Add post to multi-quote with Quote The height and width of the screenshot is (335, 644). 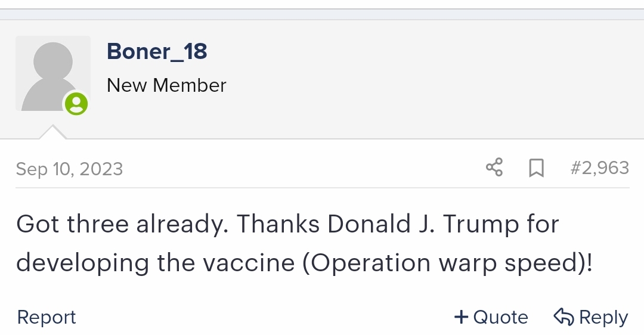pos(491,317)
